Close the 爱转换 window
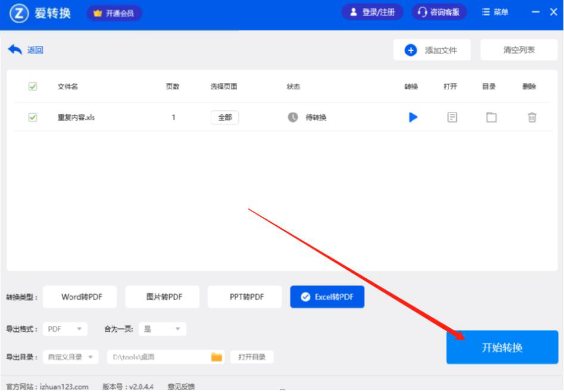This screenshot has width=564, height=392. pos(553,13)
